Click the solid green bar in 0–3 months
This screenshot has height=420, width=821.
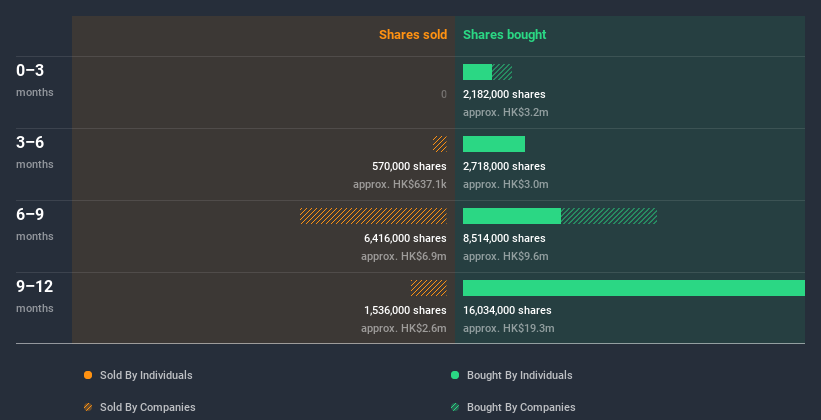(478, 72)
